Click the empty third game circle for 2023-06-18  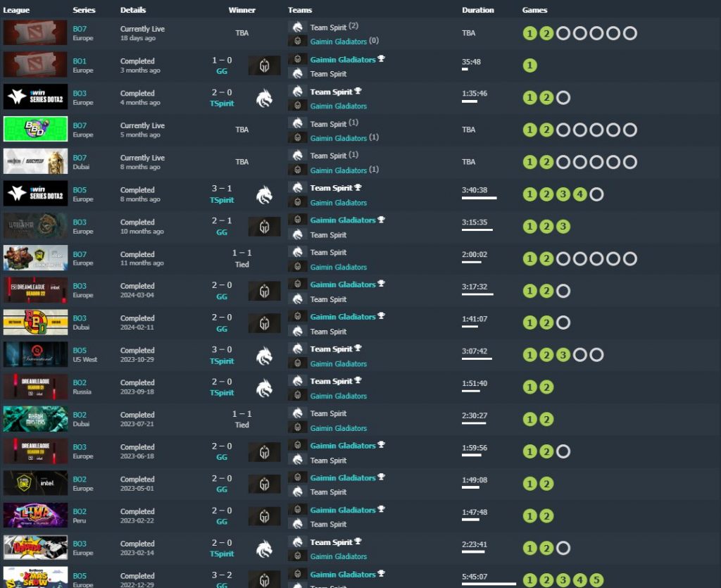(x=563, y=451)
